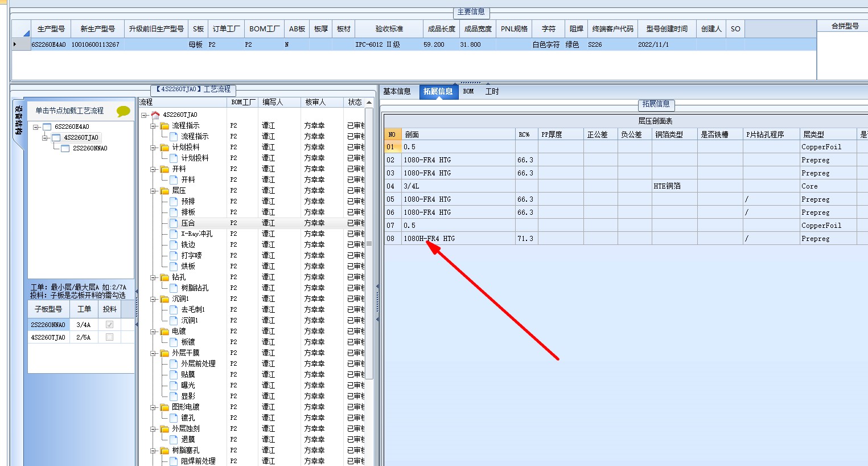Screen dimensions: 868x466
Task: Click the yellow speech bubble icon
Action: coord(123,111)
